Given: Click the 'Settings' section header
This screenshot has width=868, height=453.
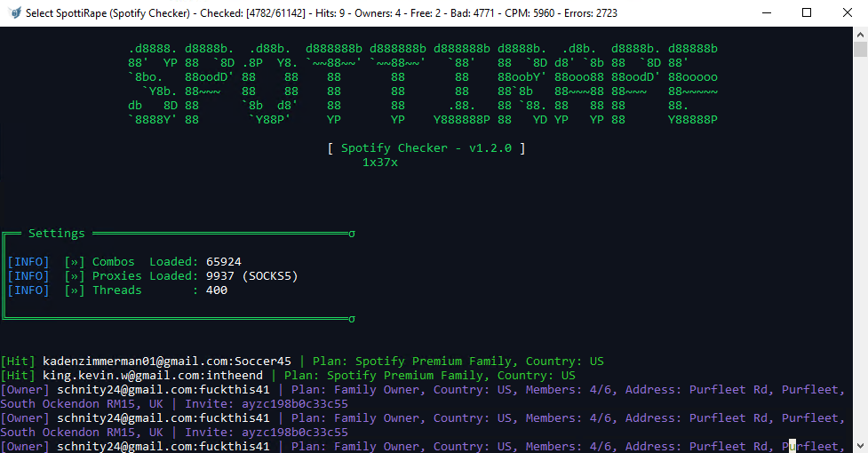Looking at the screenshot, I should coord(57,234).
